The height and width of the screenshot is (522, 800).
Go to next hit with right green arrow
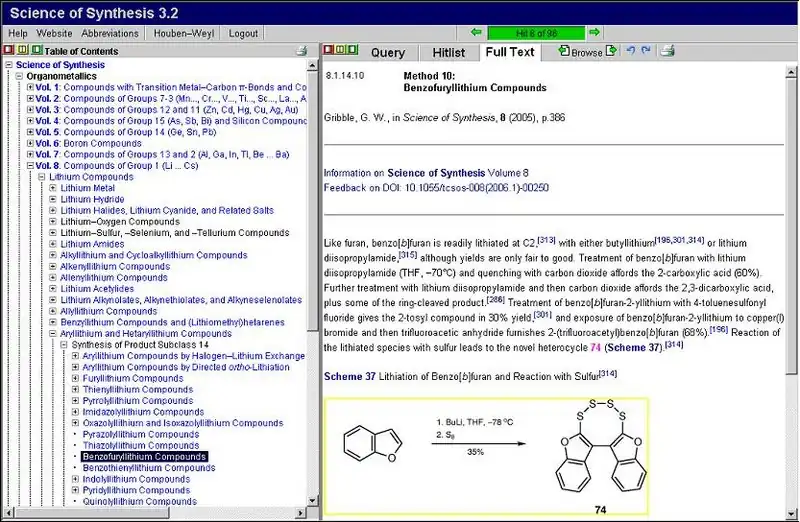[x=594, y=33]
